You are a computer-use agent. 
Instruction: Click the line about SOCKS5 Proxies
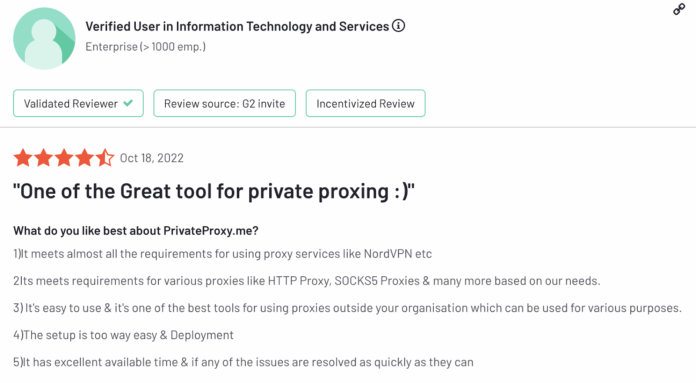pos(307,281)
